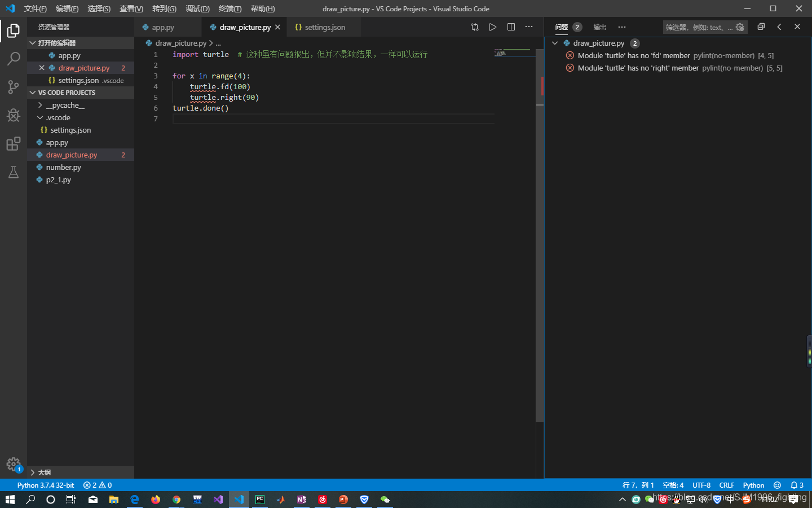The height and width of the screenshot is (508, 812).
Task: Open the 文件 menu
Action: pyautogui.click(x=35, y=8)
